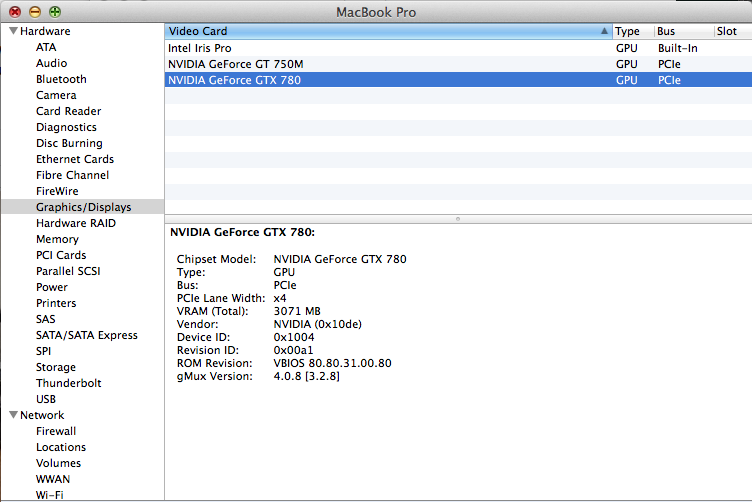Open the Disc Burning entry
This screenshot has height=502, width=752.
coord(69,143)
